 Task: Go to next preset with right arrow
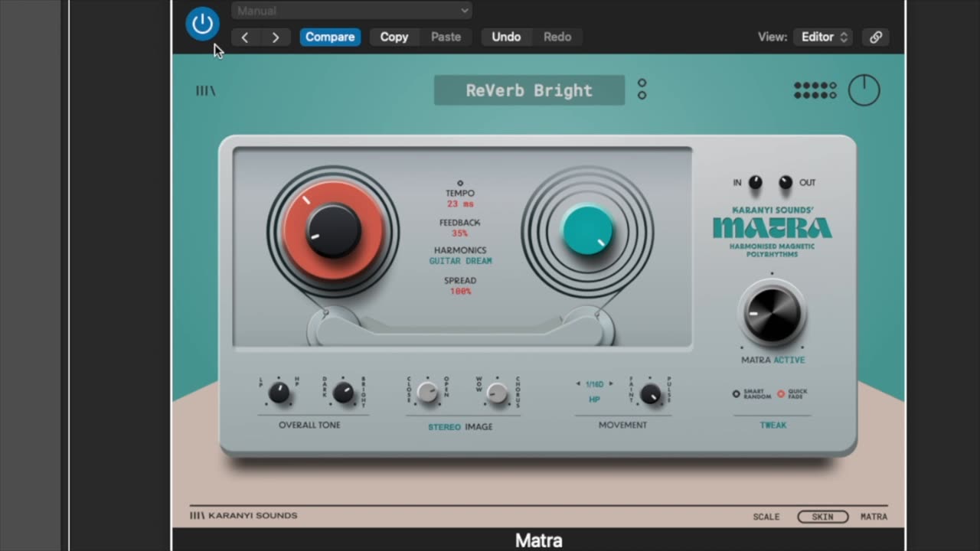coord(276,37)
